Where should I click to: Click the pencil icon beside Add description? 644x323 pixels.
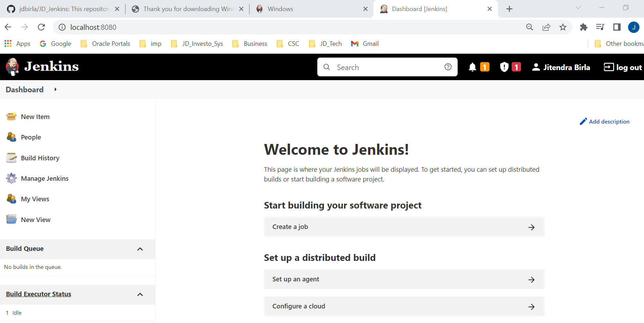point(583,121)
